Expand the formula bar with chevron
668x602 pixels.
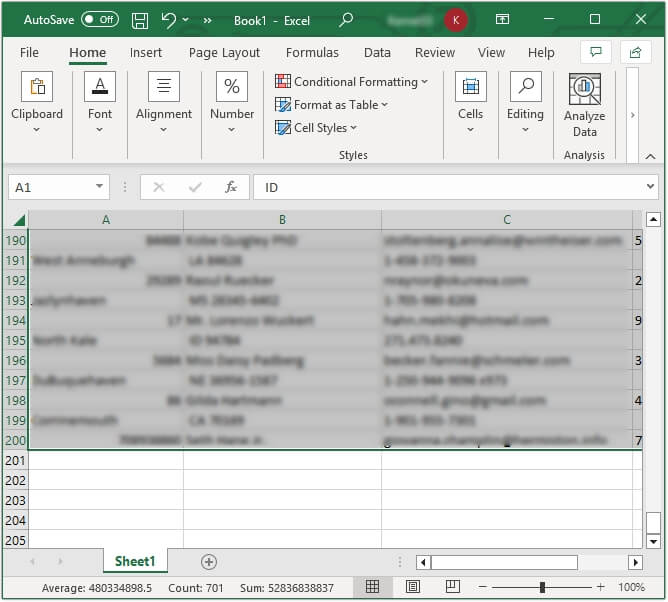[650, 186]
